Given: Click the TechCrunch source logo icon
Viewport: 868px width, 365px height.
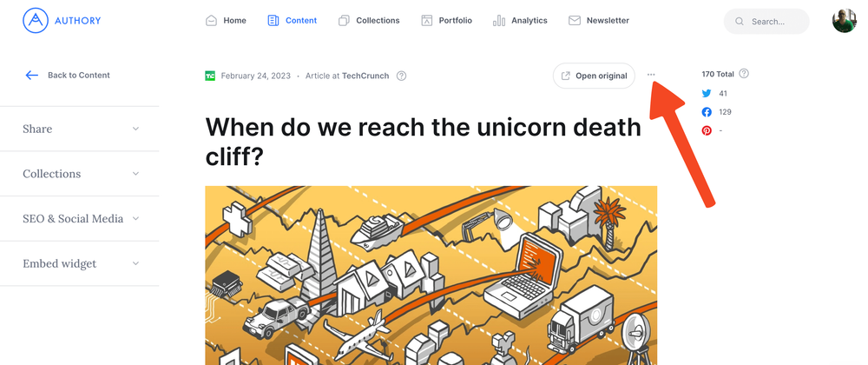Looking at the screenshot, I should 210,76.
